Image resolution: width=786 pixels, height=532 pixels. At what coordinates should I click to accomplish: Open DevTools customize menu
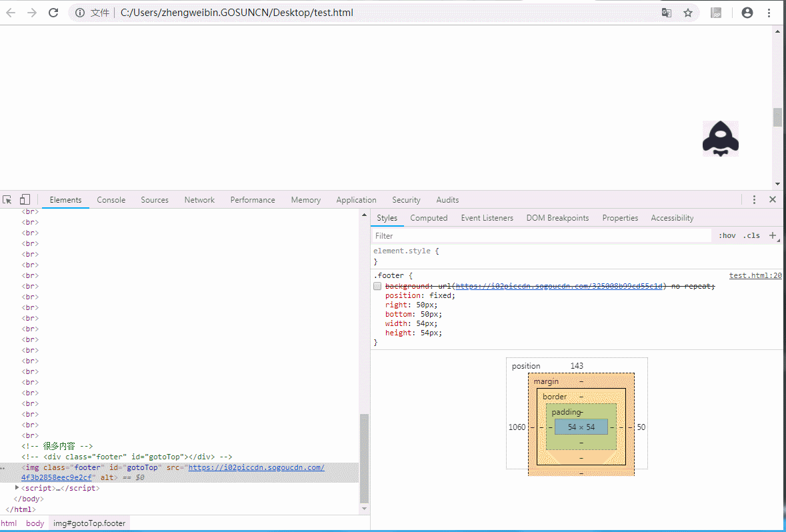(x=754, y=199)
